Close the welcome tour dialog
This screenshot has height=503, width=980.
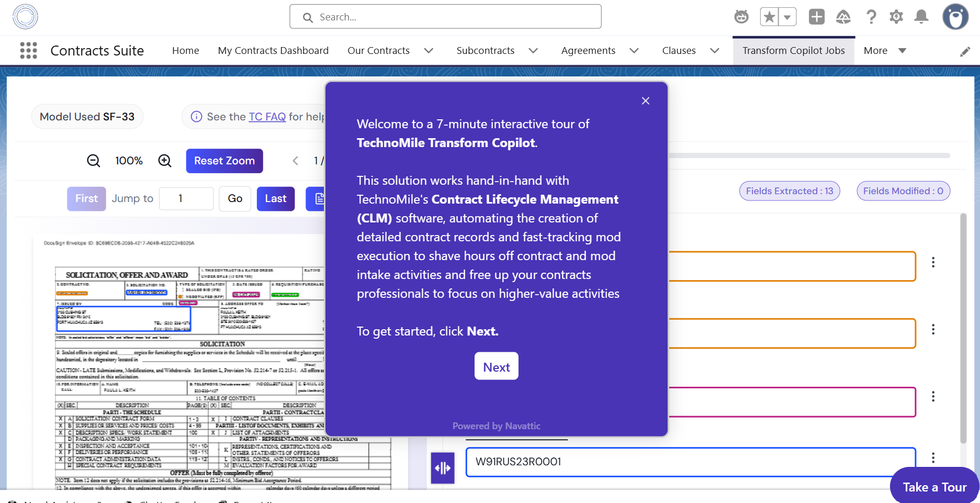[646, 100]
